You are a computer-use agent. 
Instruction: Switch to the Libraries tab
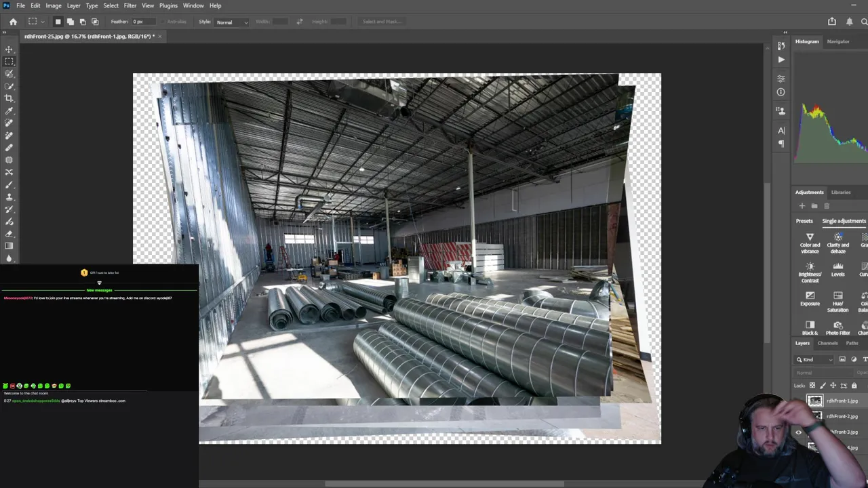tap(840, 192)
